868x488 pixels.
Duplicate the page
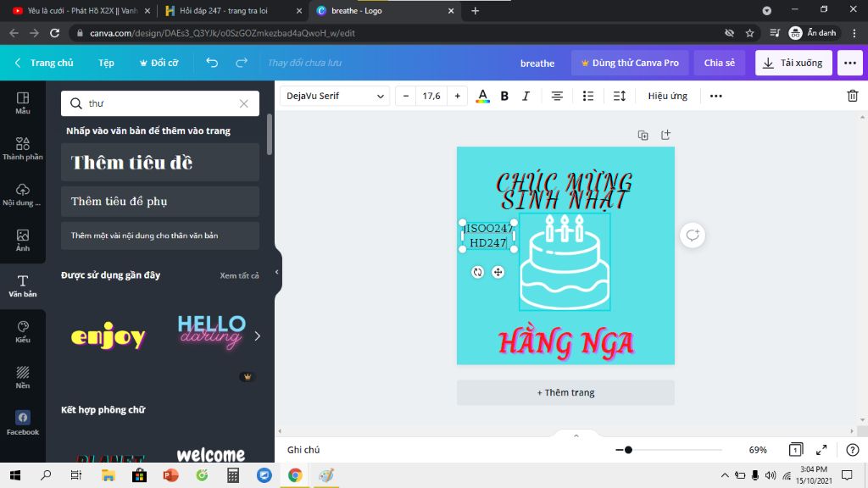pos(643,135)
